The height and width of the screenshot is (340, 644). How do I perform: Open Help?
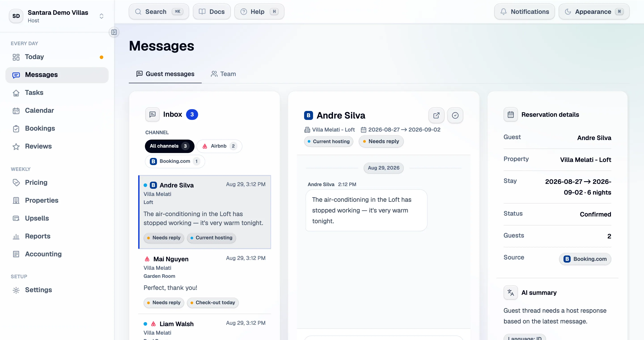259,11
